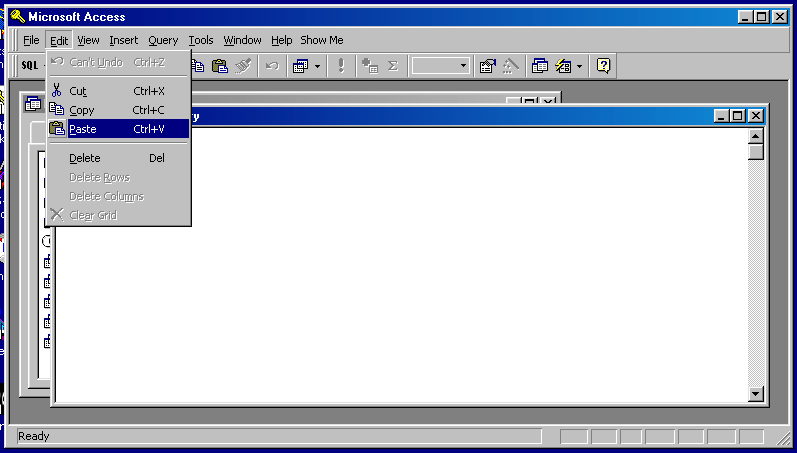Screen dimensions: 797x453
Task: Click the Properties toolbar icon
Action: pos(487,66)
